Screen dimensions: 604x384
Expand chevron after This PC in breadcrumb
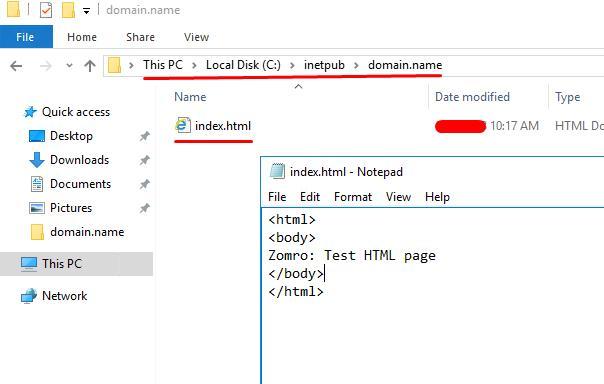195,65
